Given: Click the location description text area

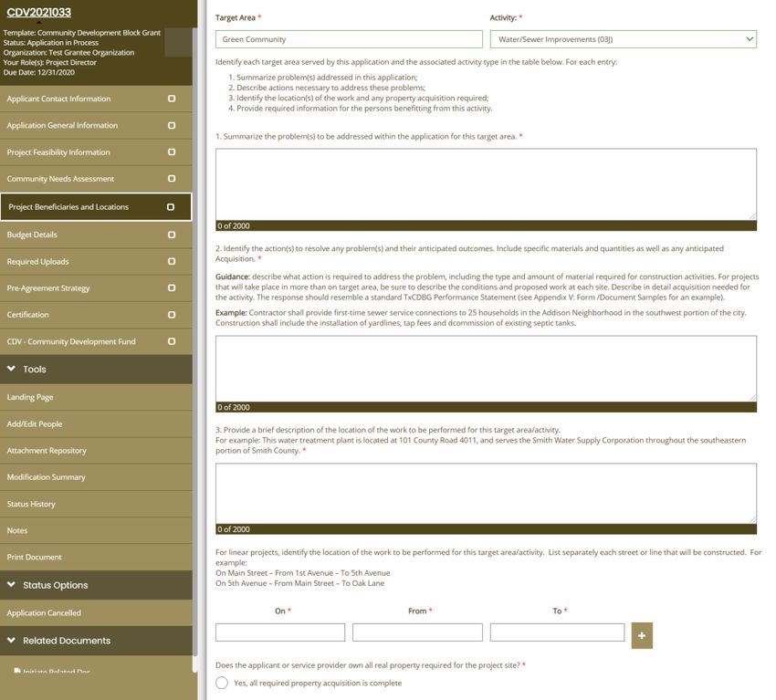Looking at the screenshot, I should 486,493.
